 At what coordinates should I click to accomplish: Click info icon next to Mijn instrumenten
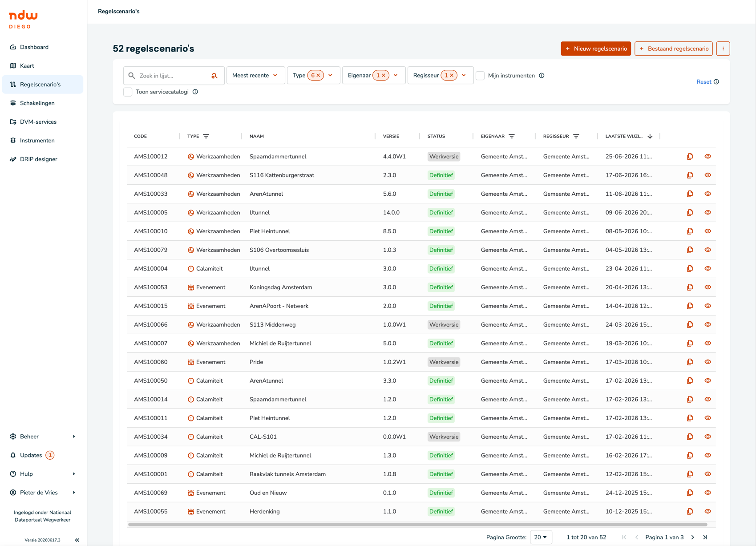click(x=542, y=76)
